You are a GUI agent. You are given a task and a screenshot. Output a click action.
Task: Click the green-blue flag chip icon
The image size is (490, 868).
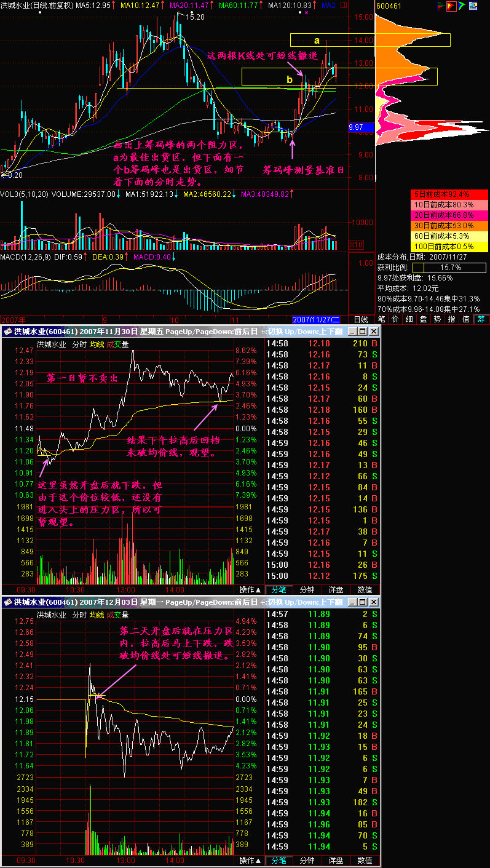point(462,7)
